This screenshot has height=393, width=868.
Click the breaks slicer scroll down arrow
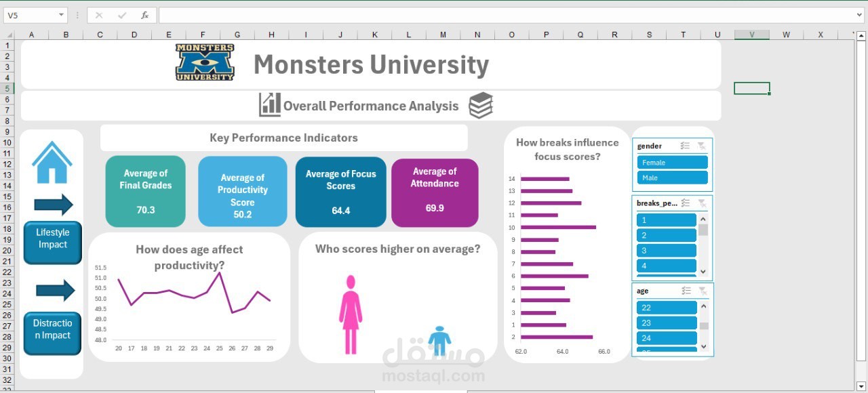[x=703, y=272]
